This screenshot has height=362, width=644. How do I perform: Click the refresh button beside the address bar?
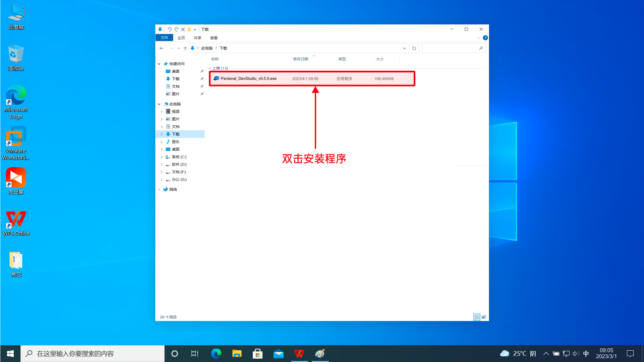click(414, 48)
